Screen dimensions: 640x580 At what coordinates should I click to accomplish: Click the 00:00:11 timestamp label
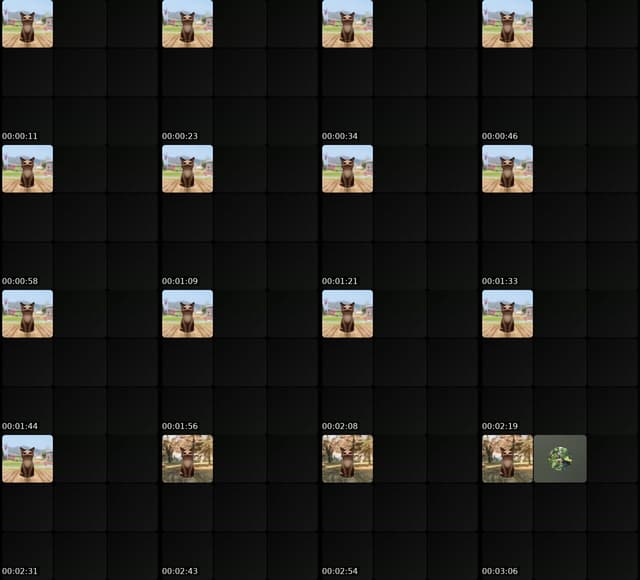(x=20, y=136)
